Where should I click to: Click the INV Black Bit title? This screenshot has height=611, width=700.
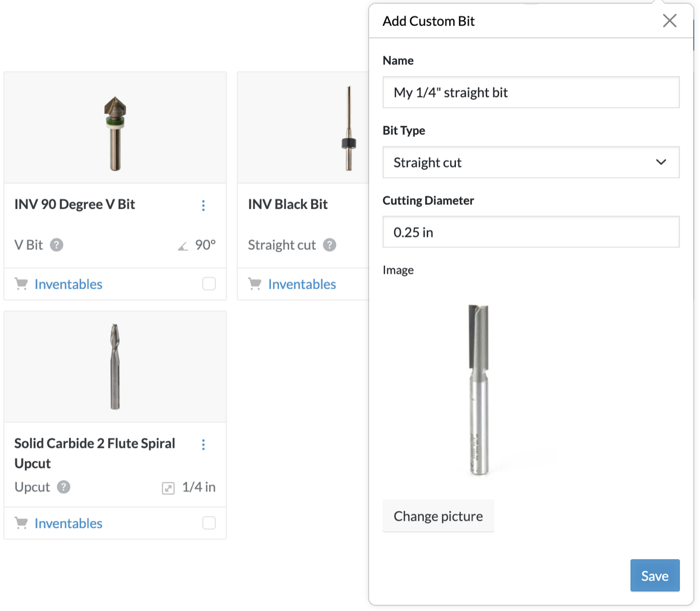pyautogui.click(x=288, y=205)
